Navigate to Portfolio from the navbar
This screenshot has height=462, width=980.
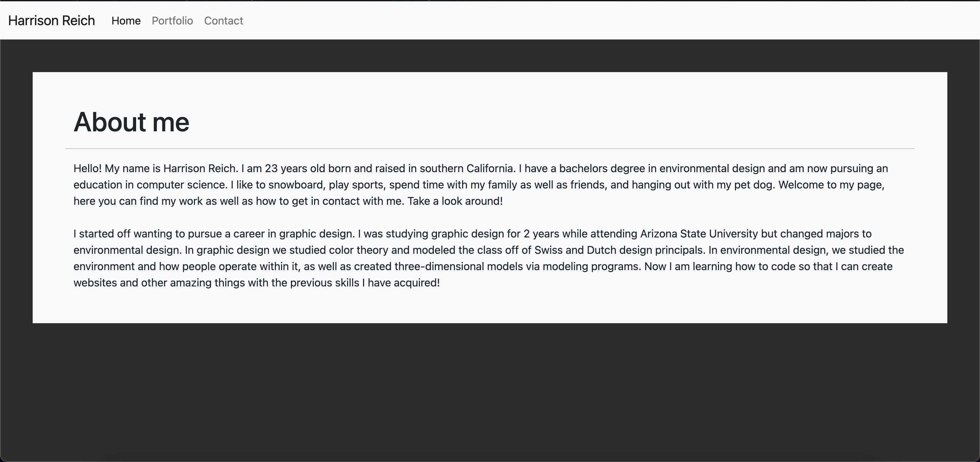click(x=172, y=21)
